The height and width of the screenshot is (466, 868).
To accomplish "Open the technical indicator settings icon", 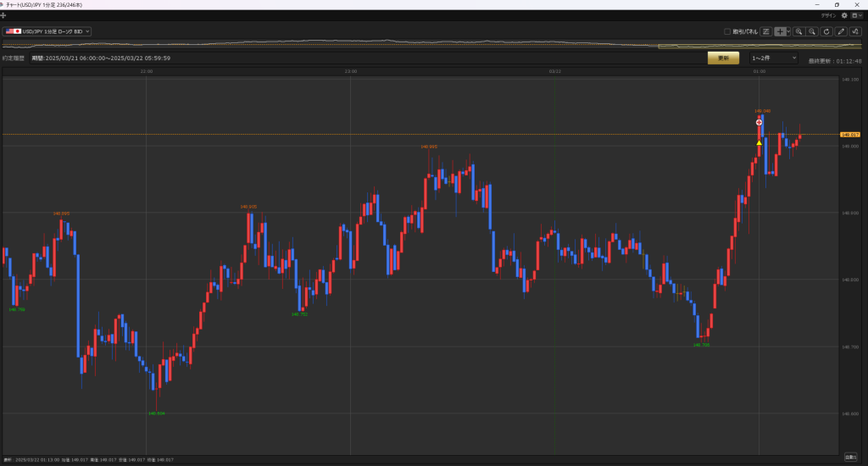I will [855, 31].
